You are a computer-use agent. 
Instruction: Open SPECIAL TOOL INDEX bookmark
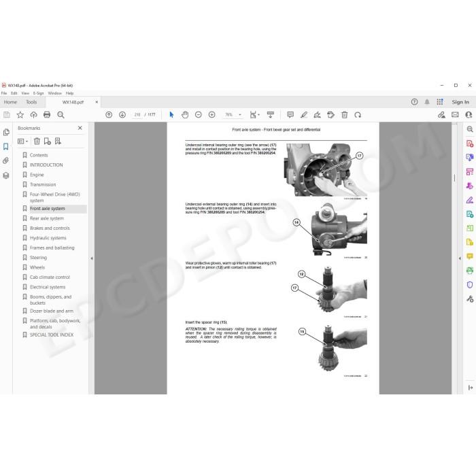click(x=52, y=335)
